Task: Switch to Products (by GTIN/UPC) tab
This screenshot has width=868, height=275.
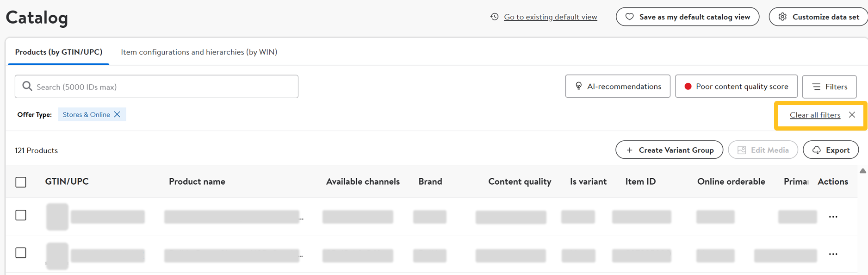Action: tap(59, 52)
